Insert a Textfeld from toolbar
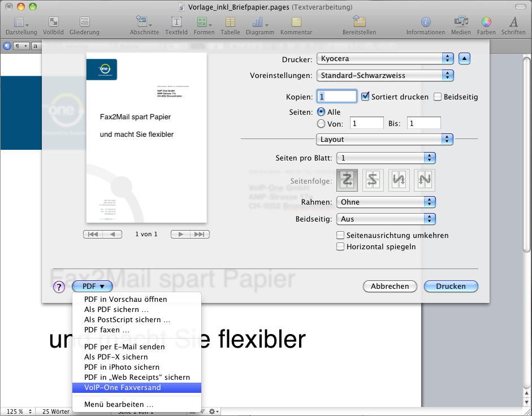 (176, 22)
